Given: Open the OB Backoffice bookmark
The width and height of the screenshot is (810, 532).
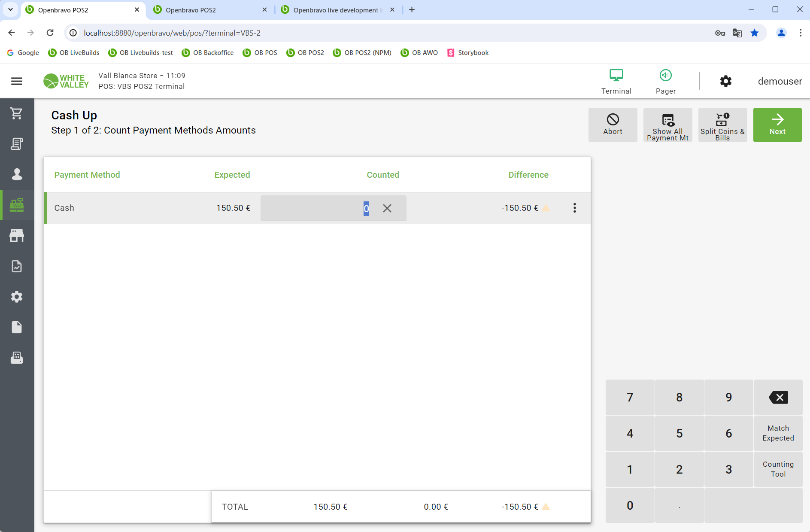Looking at the screenshot, I should click(x=208, y=53).
